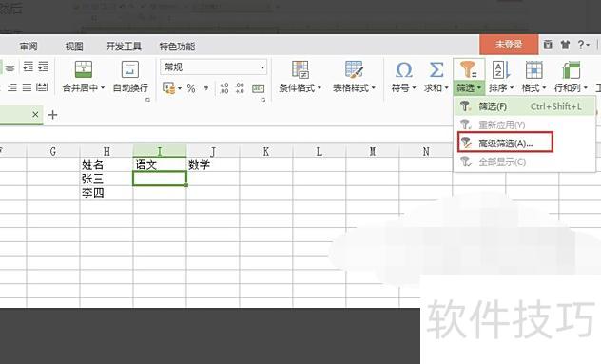Select the cell containing 数学
This screenshot has height=364, width=601.
[213, 164]
